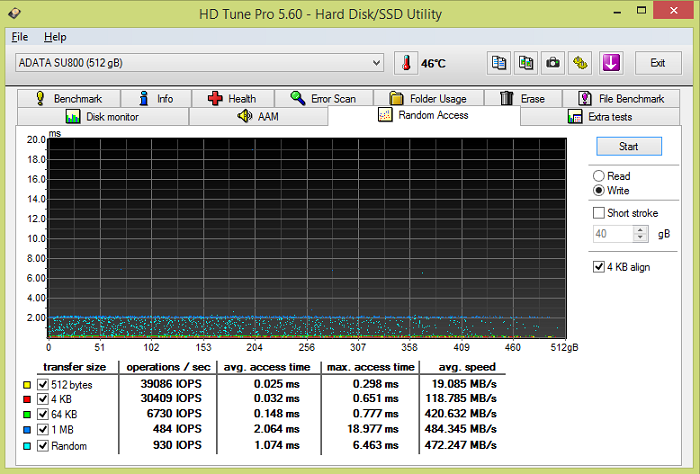
Task: Save screenshot using camera icon
Action: pyautogui.click(x=553, y=63)
